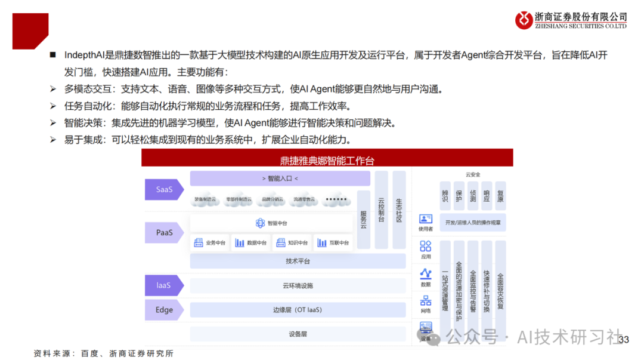Click the 云安全 heading text
Screen dimensions: 644x363
(x=473, y=175)
